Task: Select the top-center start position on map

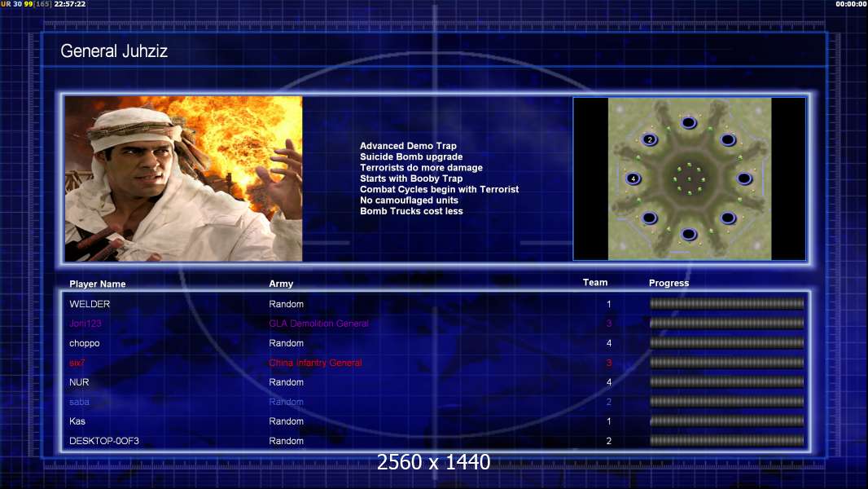Action: 689,122
